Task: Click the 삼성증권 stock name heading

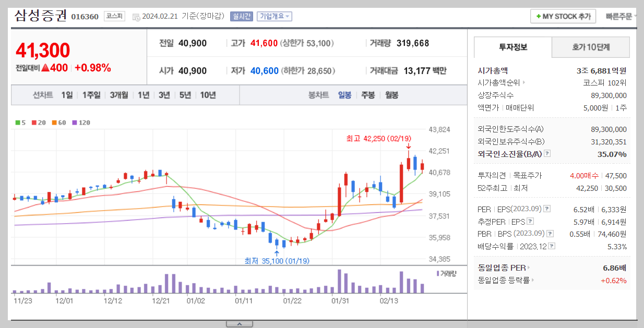Action: (x=40, y=16)
